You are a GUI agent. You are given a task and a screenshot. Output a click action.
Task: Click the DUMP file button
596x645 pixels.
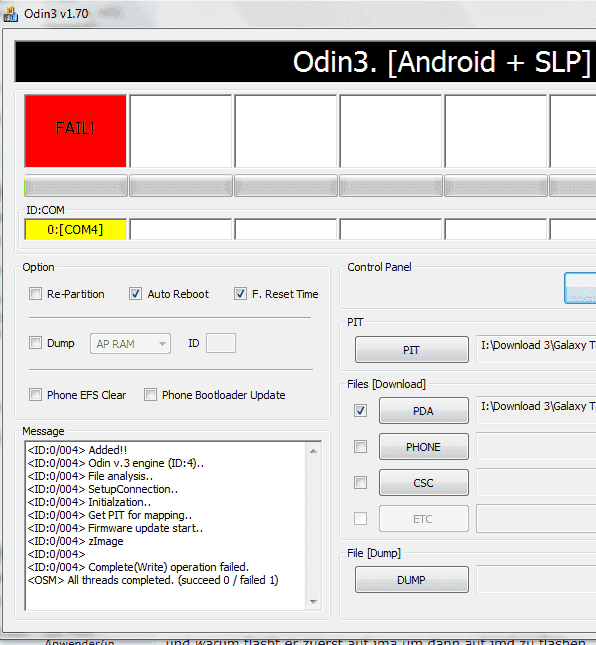[412, 580]
